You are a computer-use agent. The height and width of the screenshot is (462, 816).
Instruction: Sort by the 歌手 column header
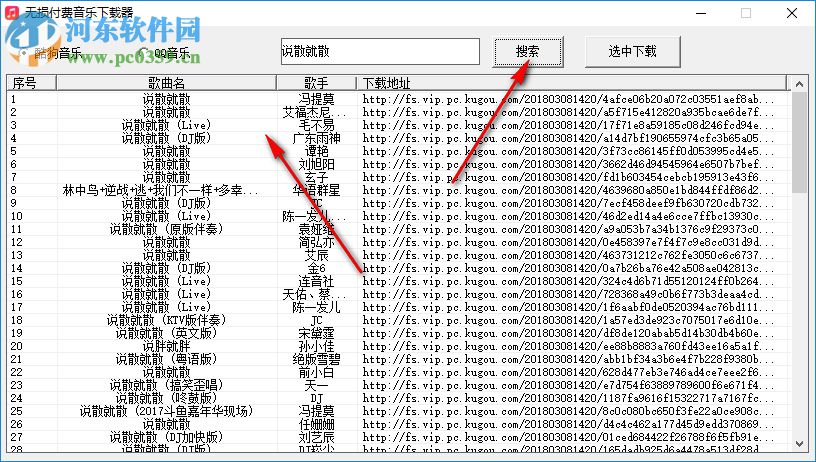point(316,83)
